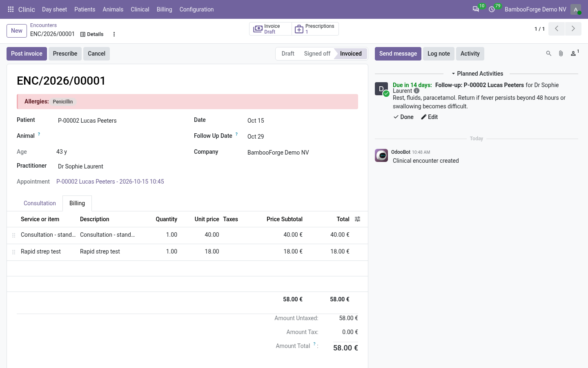588x368 pixels.
Task: Search messages in the chatter
Action: pos(549,54)
